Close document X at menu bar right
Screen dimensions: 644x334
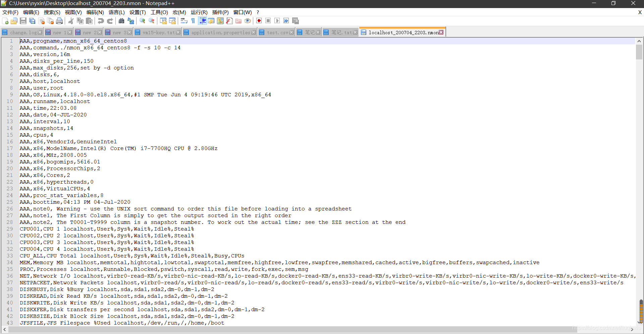640,12
